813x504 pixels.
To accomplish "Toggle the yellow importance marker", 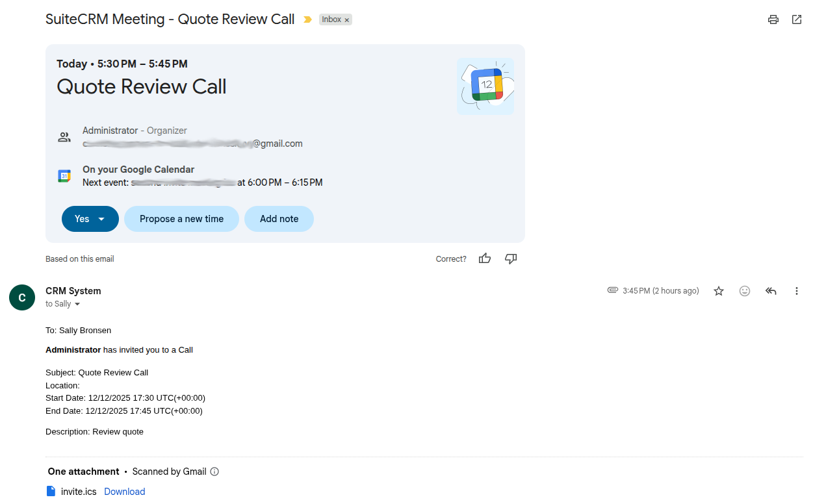I will coord(307,19).
